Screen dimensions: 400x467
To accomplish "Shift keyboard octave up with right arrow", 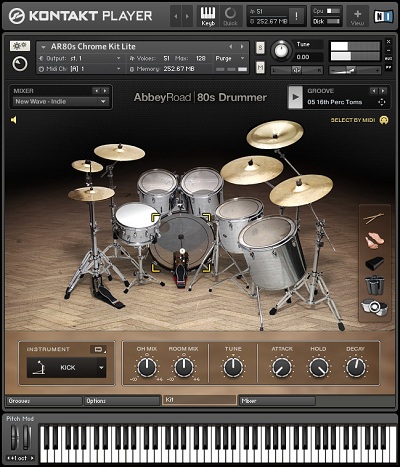I will (x=32, y=458).
